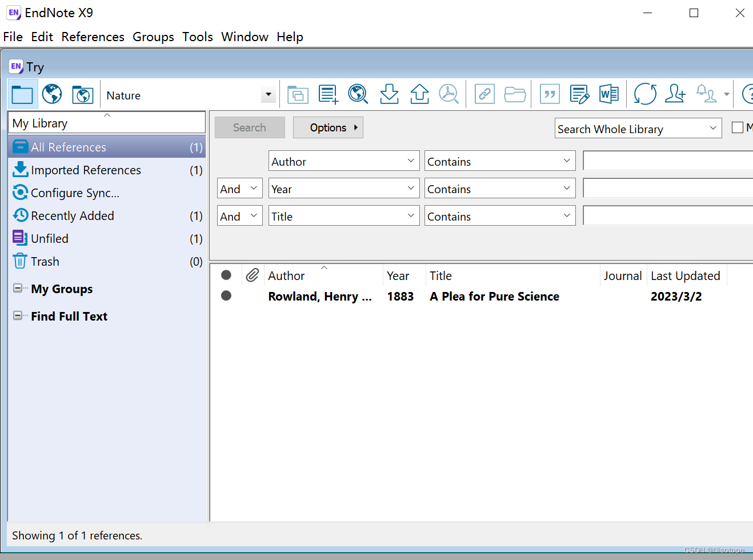Sort by the Journal column header
This screenshot has width=753, height=560.
pos(623,275)
